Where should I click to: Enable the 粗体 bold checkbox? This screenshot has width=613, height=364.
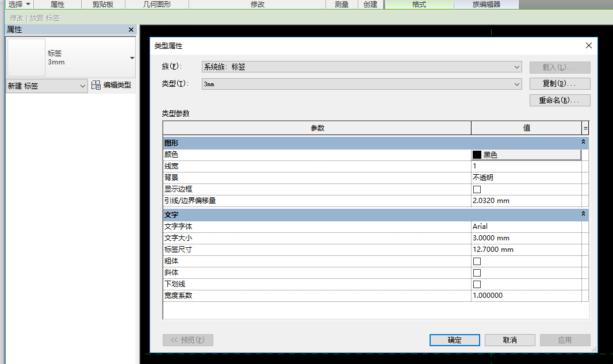click(477, 261)
